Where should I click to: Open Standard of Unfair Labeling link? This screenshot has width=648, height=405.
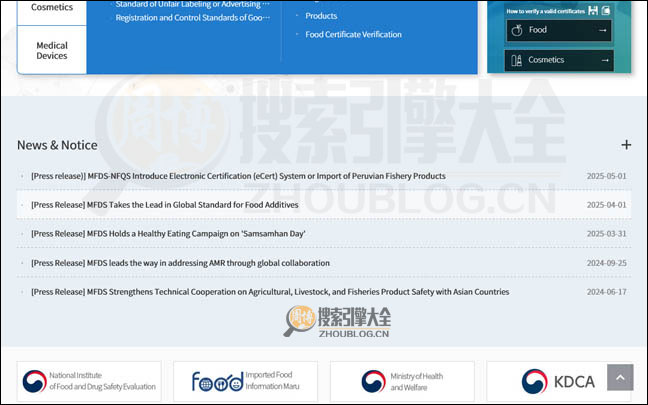(192, 4)
